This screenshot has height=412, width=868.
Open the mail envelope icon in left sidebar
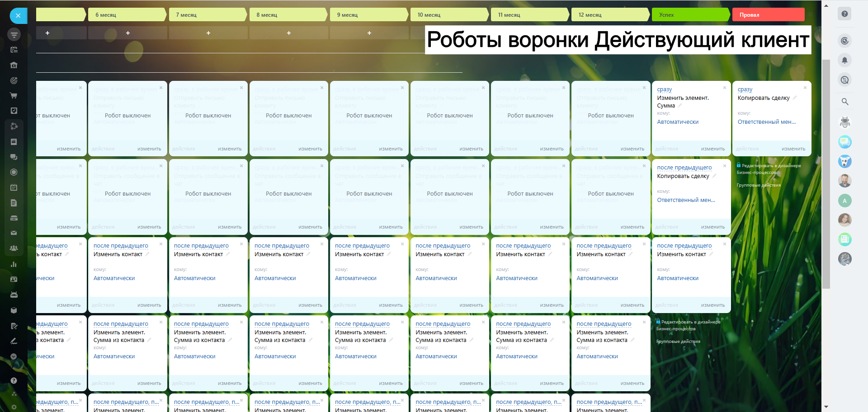(x=14, y=233)
